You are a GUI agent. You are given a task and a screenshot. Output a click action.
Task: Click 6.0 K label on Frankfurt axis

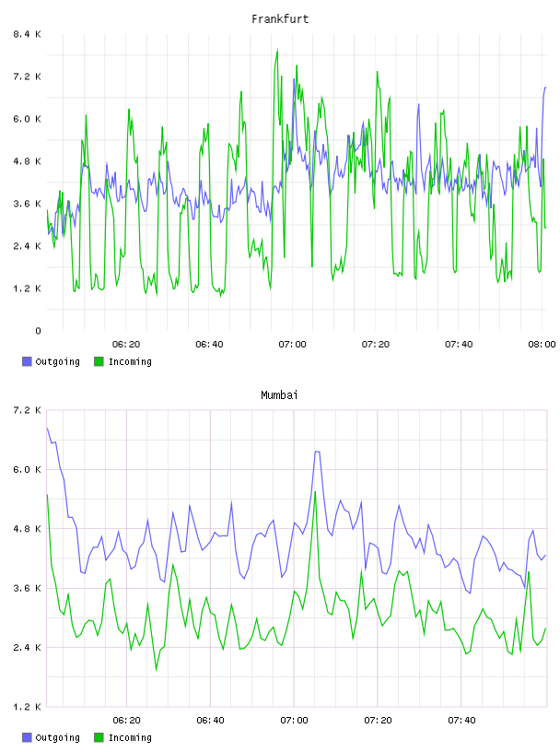pyautogui.click(x=28, y=119)
